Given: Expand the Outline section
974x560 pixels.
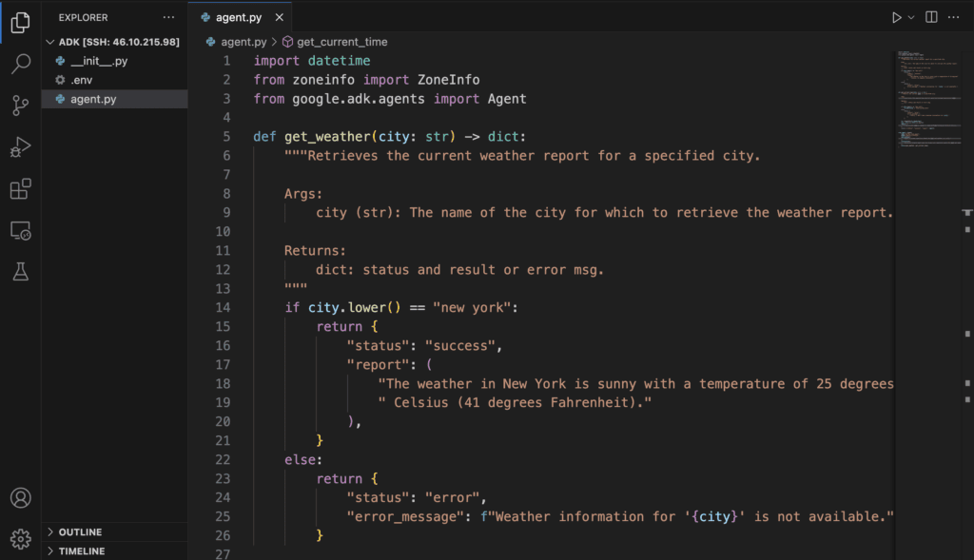Looking at the screenshot, I should pos(114,532).
